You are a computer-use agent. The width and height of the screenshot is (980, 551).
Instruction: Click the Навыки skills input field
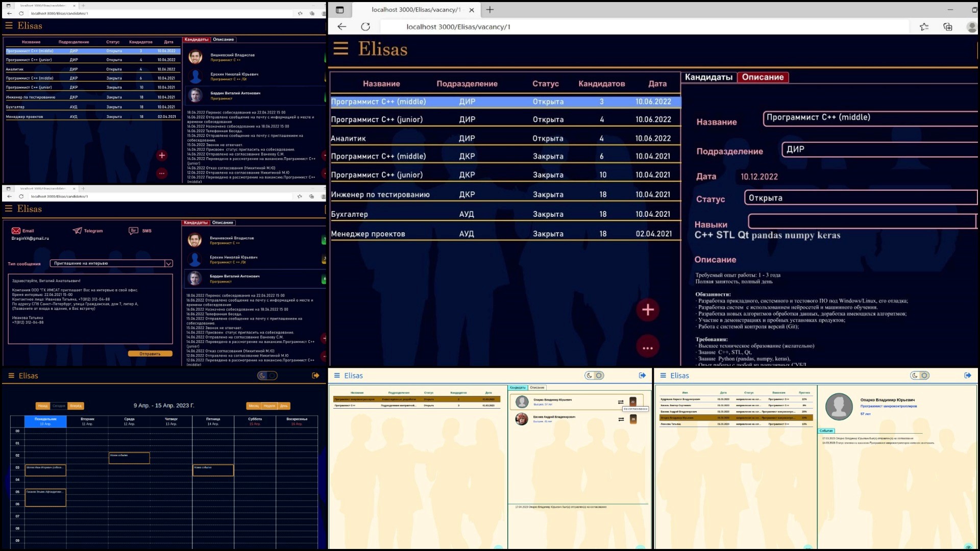862,221
